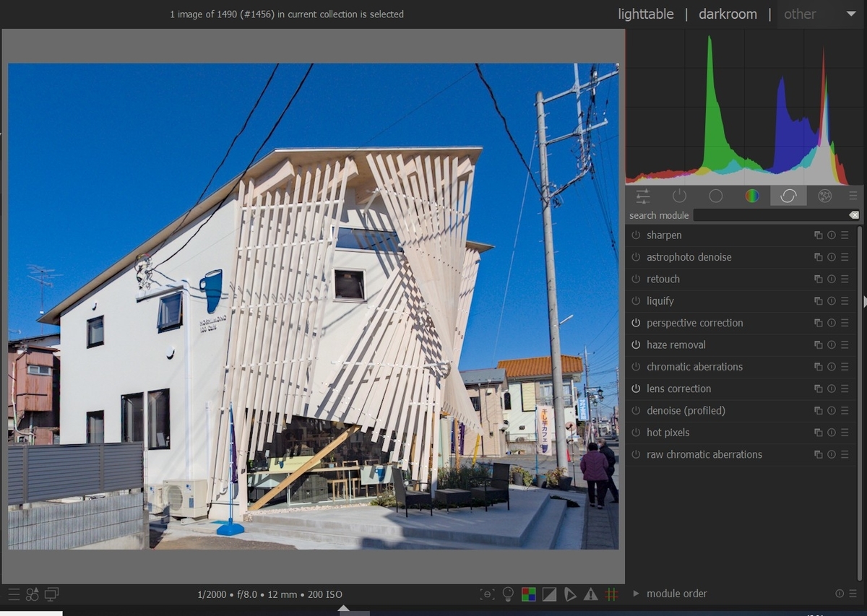Turn on the liquify module
Image resolution: width=867 pixels, height=616 pixels.
[636, 301]
